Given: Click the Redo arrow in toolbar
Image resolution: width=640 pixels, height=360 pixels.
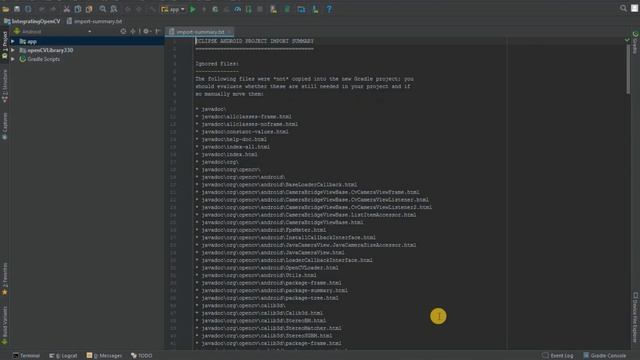Looking at the screenshot, I should [53, 9].
